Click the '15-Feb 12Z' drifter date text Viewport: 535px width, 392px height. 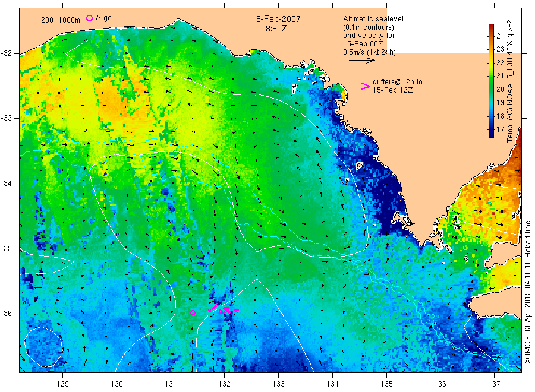[392, 90]
